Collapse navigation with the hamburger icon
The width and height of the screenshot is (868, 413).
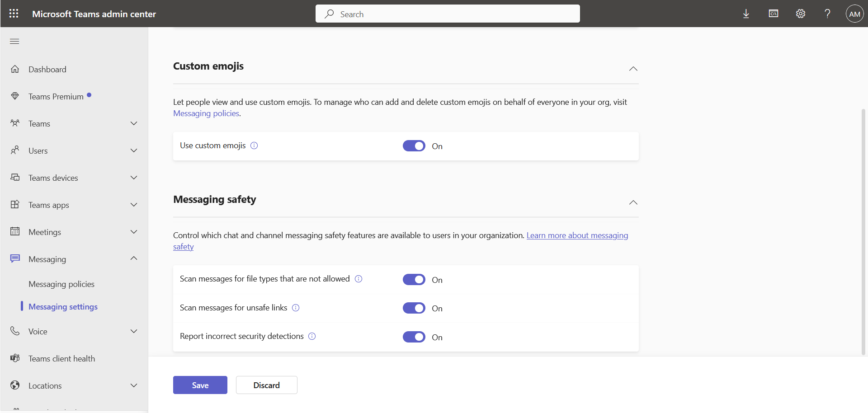point(14,42)
